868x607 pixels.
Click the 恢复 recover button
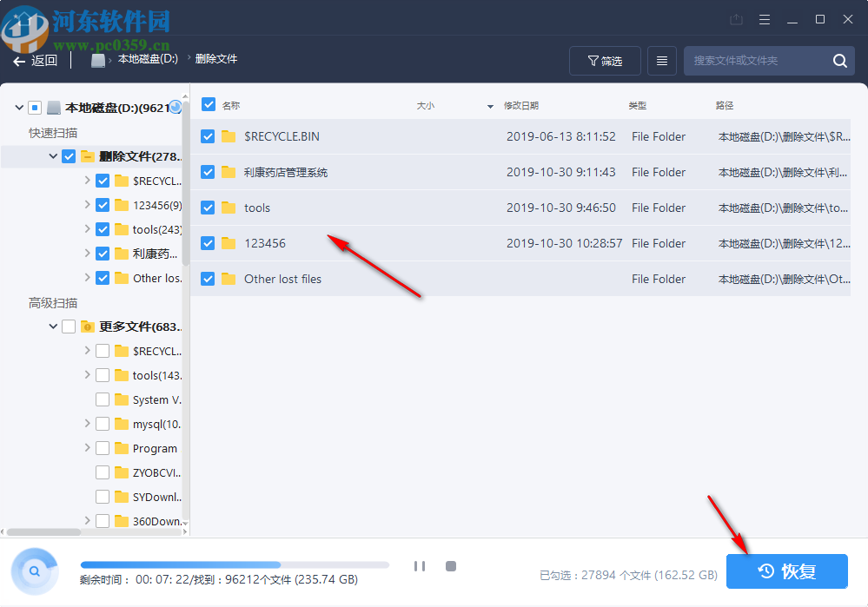click(785, 571)
